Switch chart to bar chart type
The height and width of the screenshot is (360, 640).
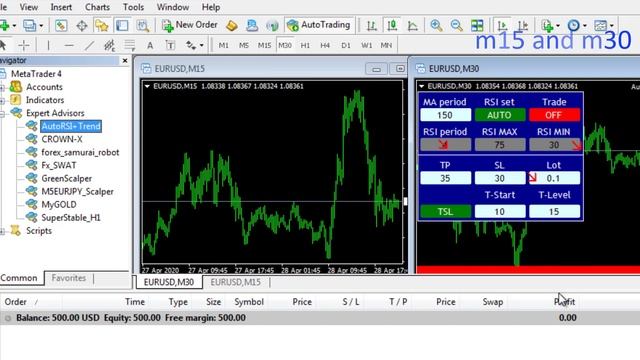point(371,25)
